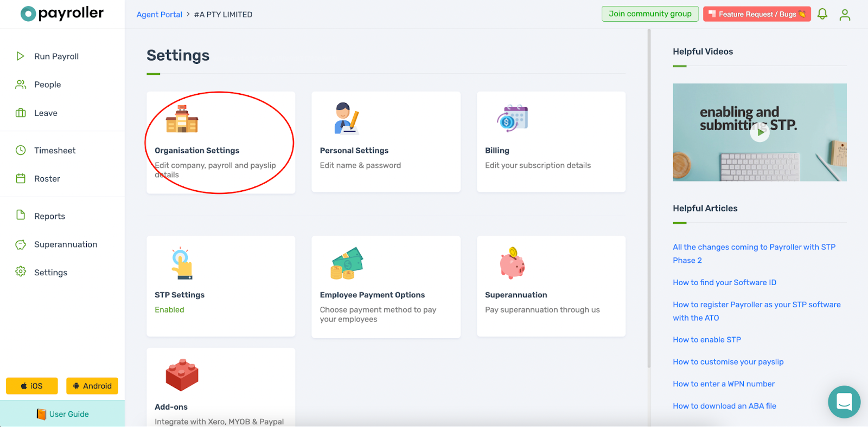
Task: Click the STP Settings Enabled status
Action: [x=169, y=310]
